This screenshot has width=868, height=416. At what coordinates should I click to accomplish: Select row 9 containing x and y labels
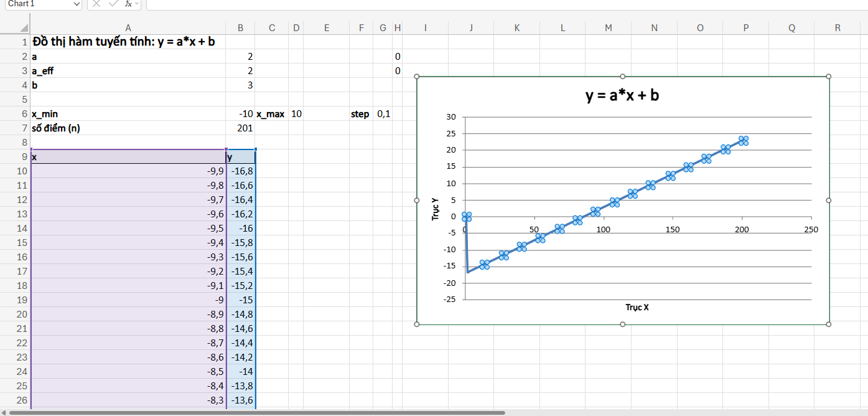(24, 156)
